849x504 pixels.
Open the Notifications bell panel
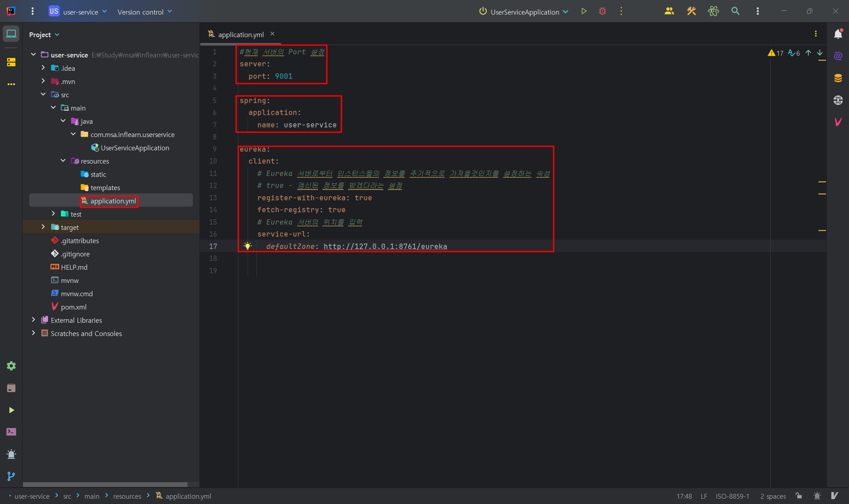coord(838,34)
